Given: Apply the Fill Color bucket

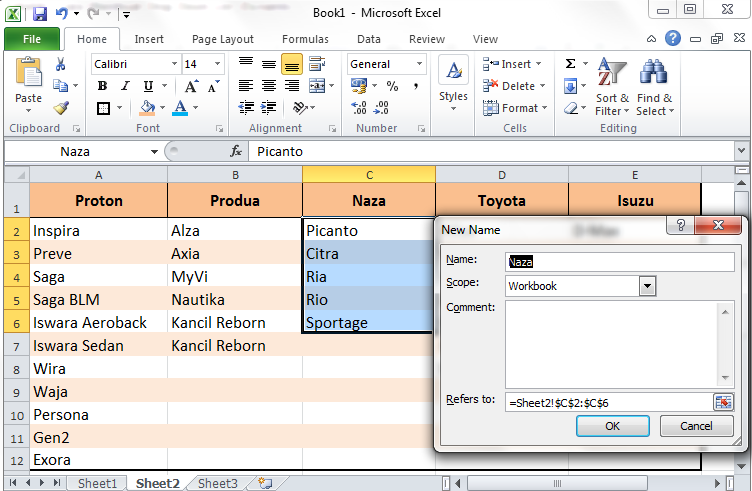Looking at the screenshot, I should 147,108.
